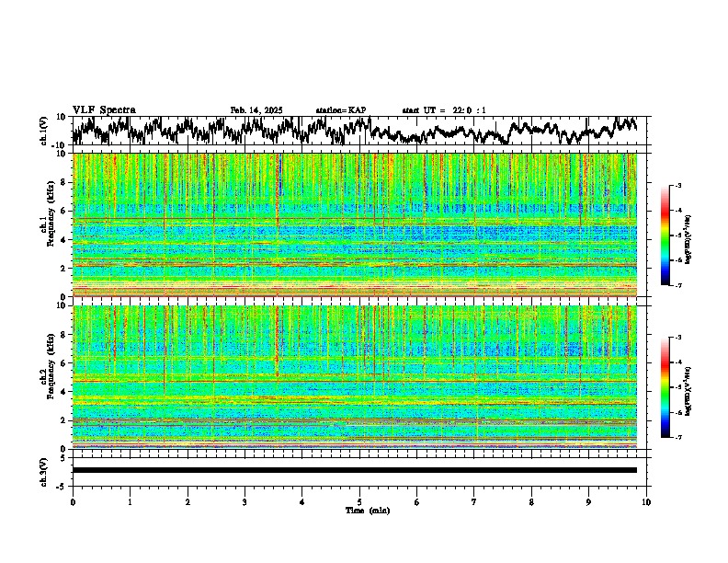Screen dimensions: 728x563
Task: Click the "-3" label on the upper color scale
Action: click(677, 185)
